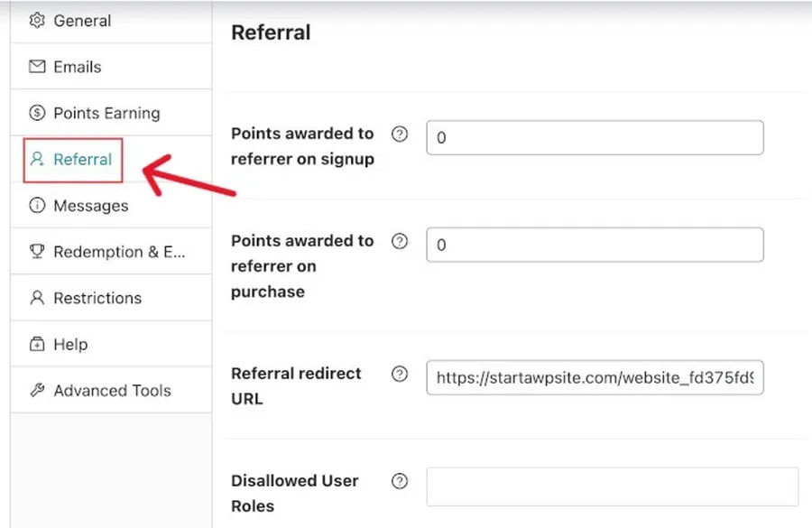This screenshot has height=528, width=812.
Task: Click the Help toolbox icon
Action: (35, 344)
